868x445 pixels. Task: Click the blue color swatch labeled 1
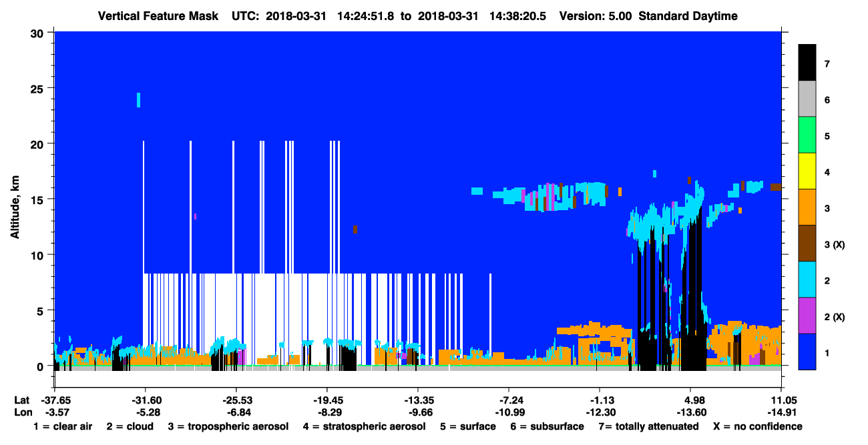807,351
